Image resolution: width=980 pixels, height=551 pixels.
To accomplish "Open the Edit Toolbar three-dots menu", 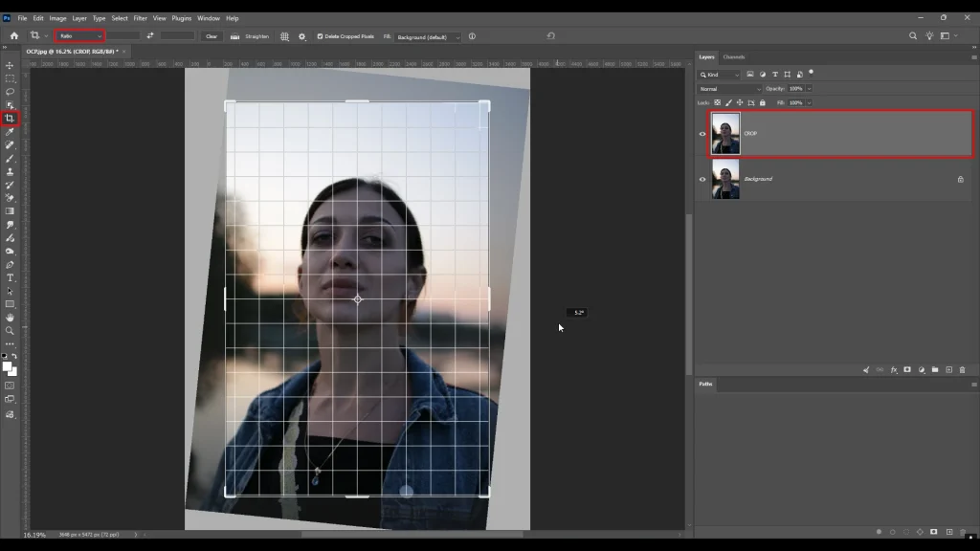I will 10,344.
